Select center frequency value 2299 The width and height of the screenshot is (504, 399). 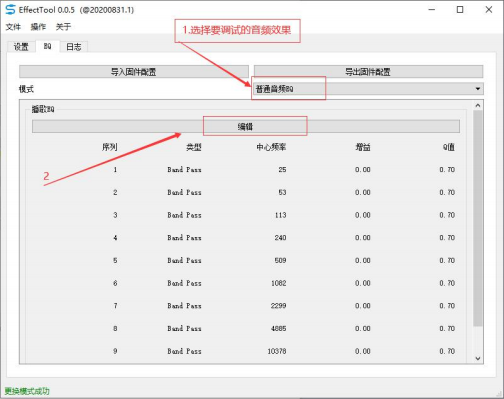(278, 306)
